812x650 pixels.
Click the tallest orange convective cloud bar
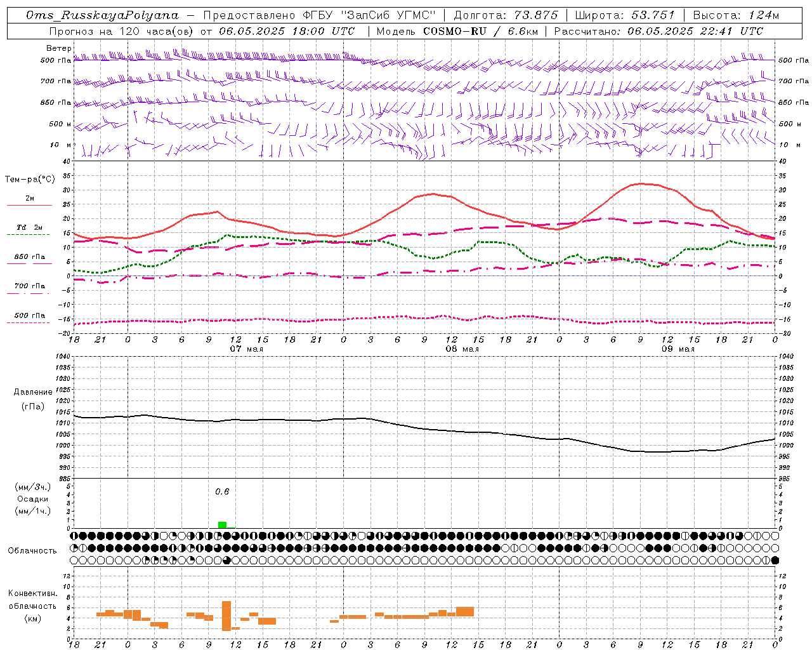click(226, 616)
